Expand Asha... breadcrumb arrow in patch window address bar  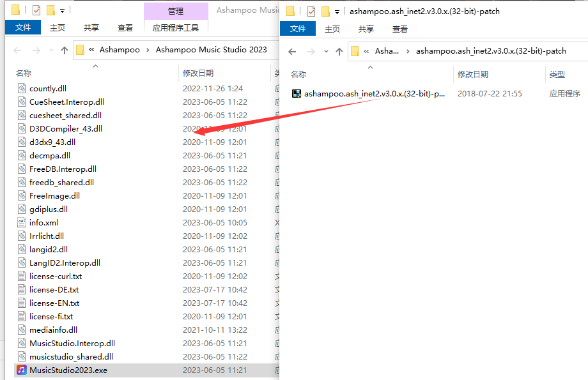[408, 51]
